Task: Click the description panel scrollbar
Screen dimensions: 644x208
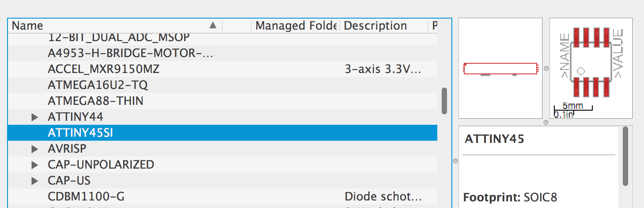Action: pyautogui.click(x=625, y=156)
